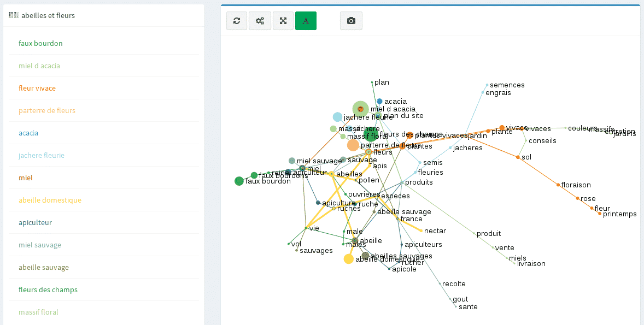Select the 'printemps' node in the graph
644x325 pixels.
point(600,214)
